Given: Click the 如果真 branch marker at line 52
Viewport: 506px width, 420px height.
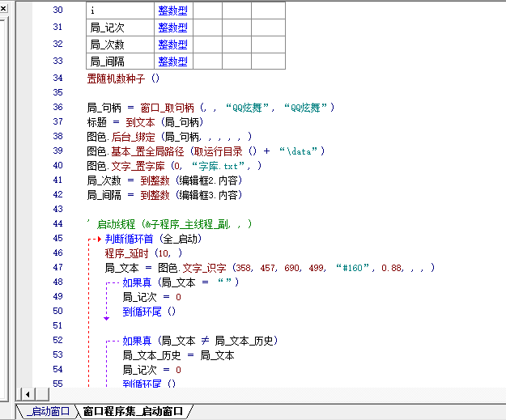Looking at the screenshot, I should click(x=113, y=341).
